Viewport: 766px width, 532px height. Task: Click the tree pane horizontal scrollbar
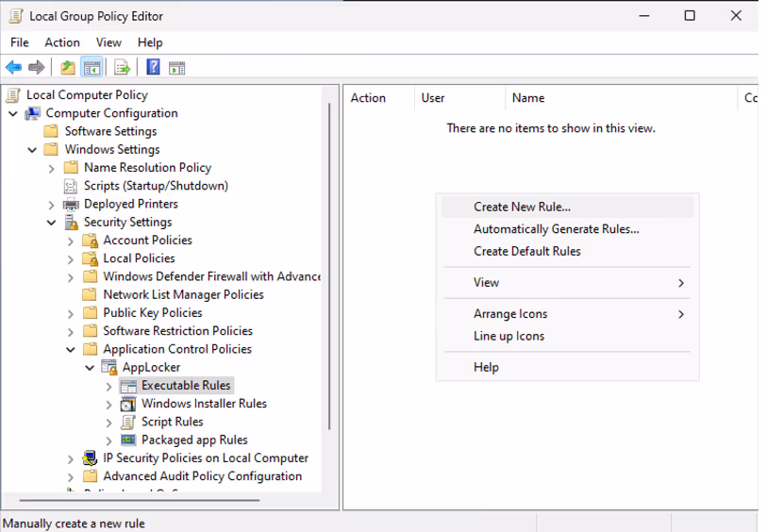(x=140, y=500)
